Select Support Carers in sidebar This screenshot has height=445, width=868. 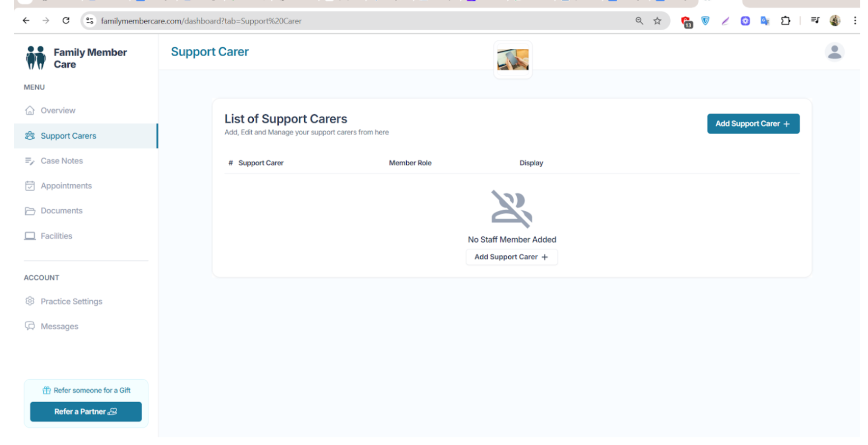pos(68,136)
